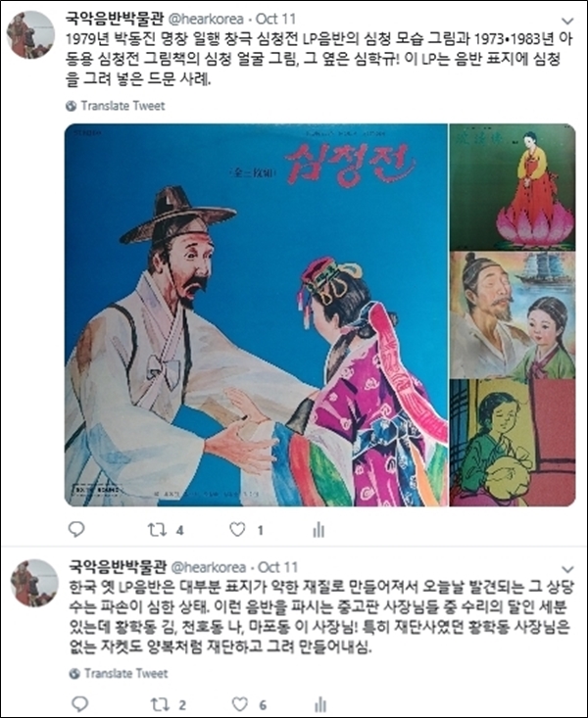This screenshot has height=718, width=588.
Task: Open the large 심청전 LP cover image
Action: [256, 315]
